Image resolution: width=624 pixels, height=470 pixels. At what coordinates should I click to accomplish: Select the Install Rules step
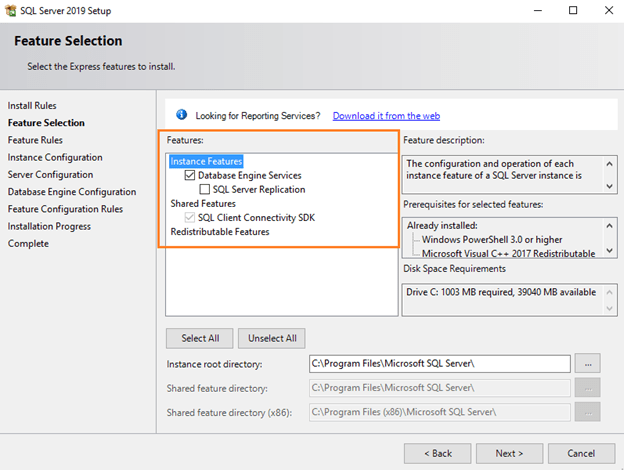click(32, 105)
